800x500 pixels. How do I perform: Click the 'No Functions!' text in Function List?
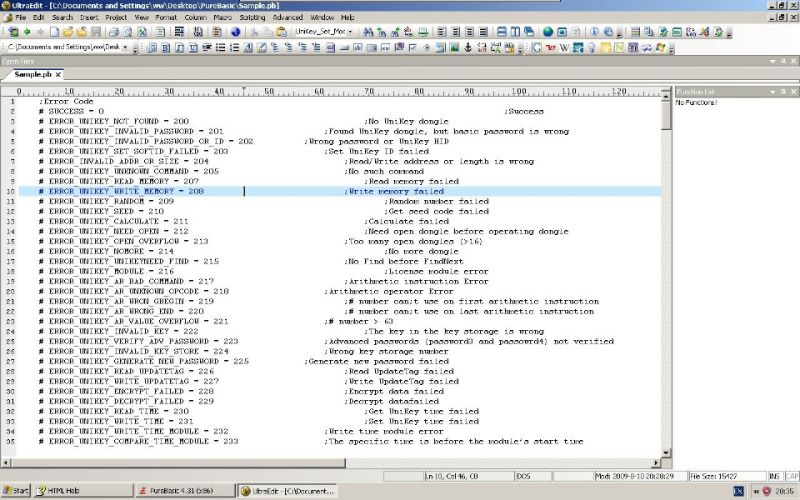[x=696, y=103]
